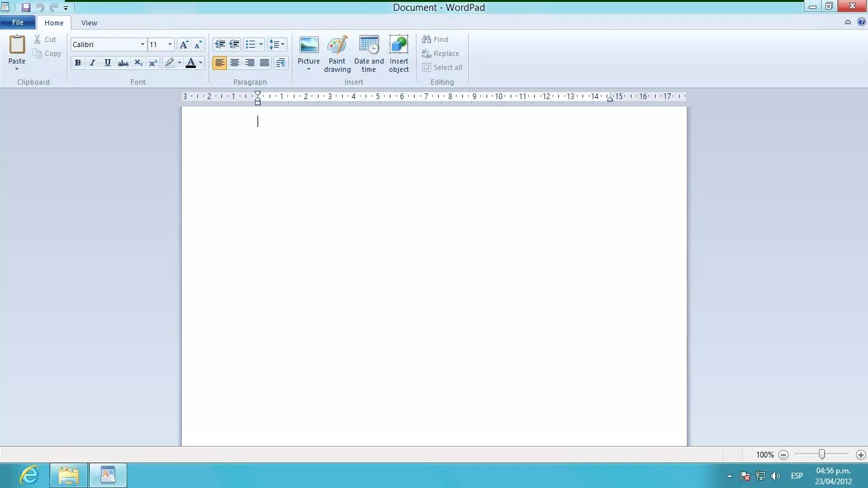Open the line spacing dropdown
The width and height of the screenshot is (868, 488).
277,44
